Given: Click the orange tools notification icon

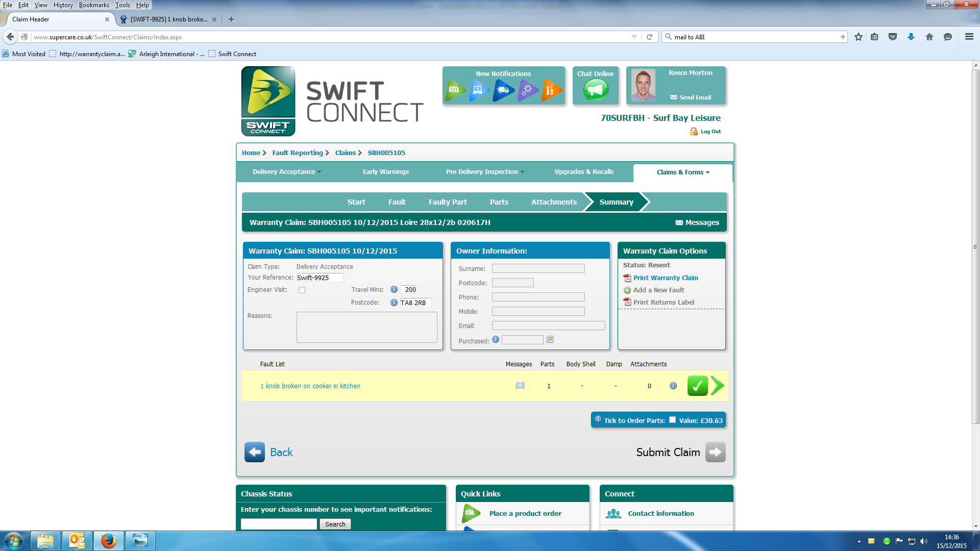Looking at the screenshot, I should (x=551, y=90).
